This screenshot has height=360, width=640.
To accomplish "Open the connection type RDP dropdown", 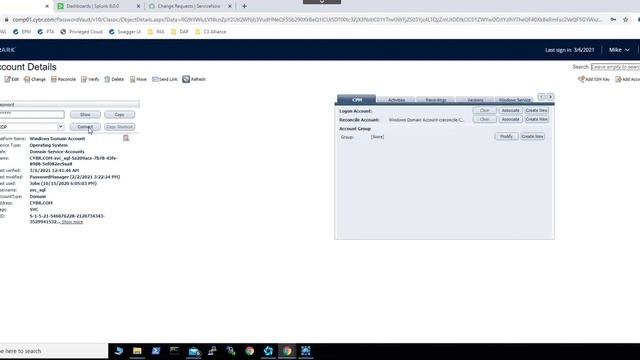I will click(60, 127).
